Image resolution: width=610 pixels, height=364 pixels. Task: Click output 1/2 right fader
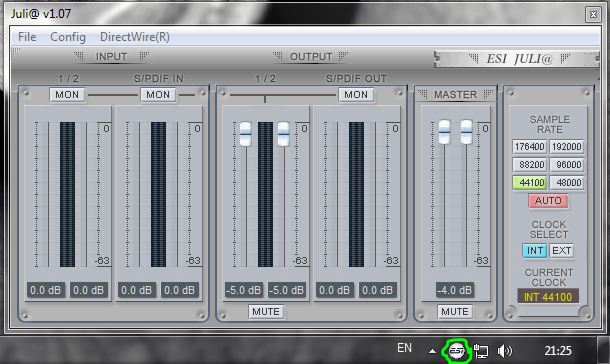coord(283,134)
